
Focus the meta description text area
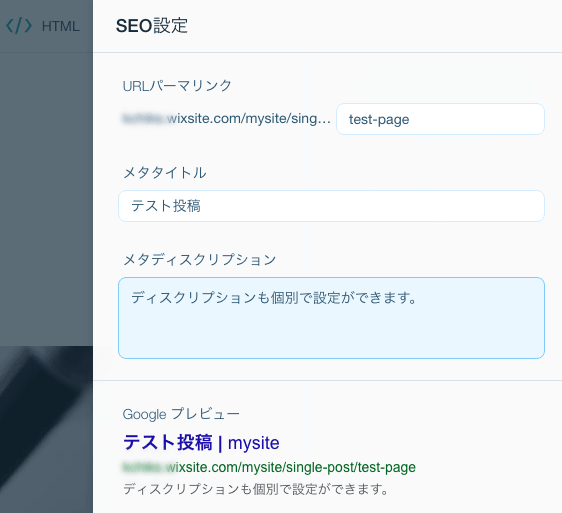(331, 318)
